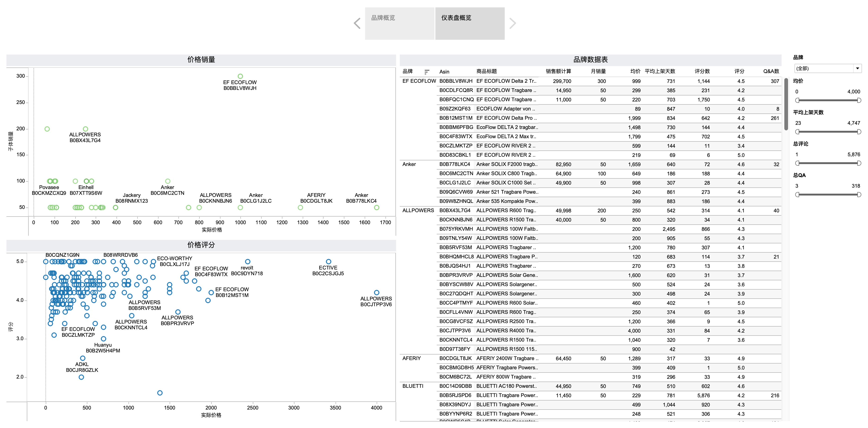The width and height of the screenshot is (868, 428).
Task: Click Asin B0BBLV8WJH in the table
Action: pos(456,81)
